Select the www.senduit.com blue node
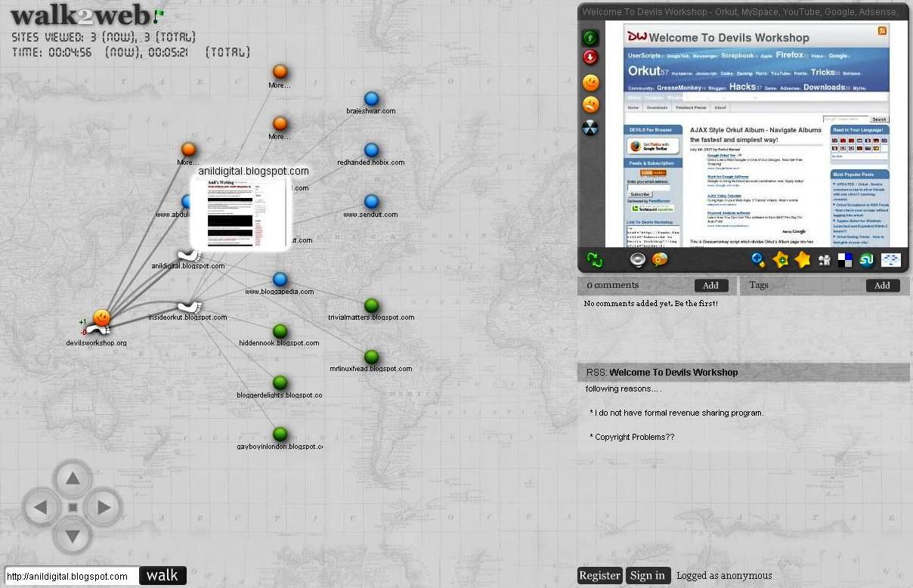The image size is (913, 588). (371, 202)
